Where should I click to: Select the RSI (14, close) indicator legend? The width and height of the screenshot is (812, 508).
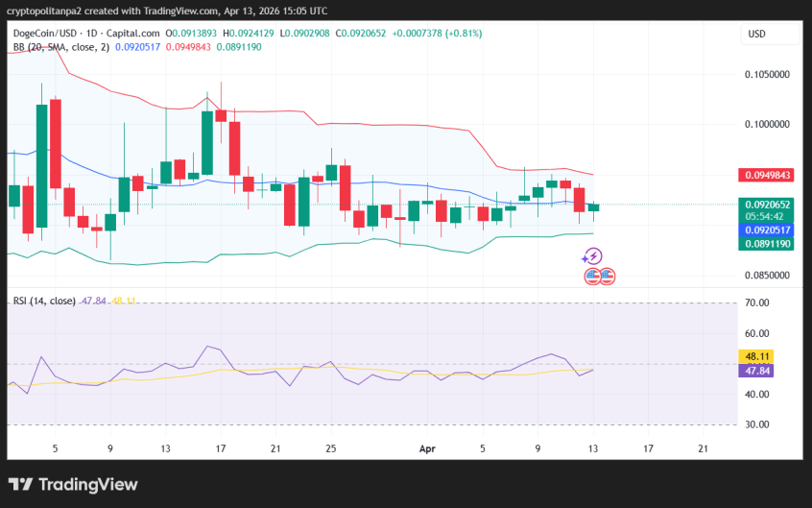[44, 301]
